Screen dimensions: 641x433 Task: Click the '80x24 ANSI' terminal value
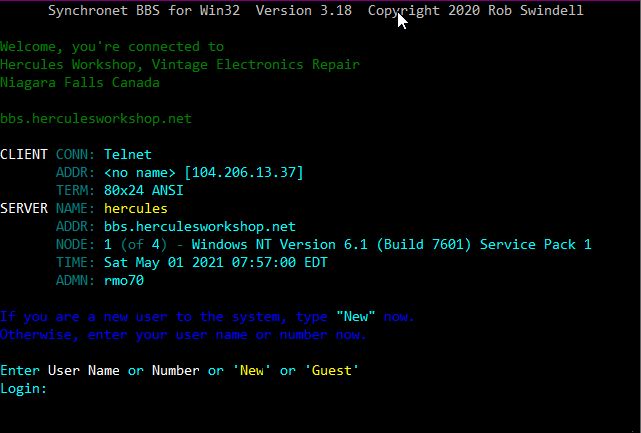[143, 191]
